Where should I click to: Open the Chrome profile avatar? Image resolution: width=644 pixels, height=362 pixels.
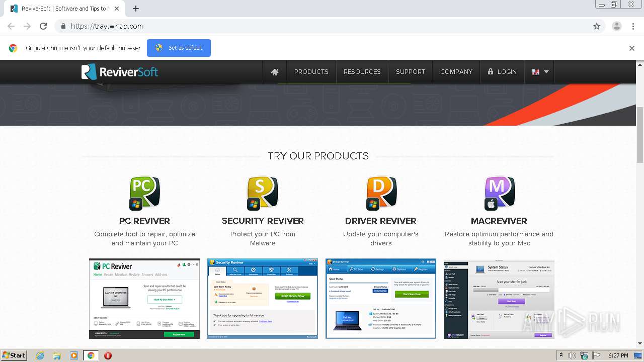(616, 26)
